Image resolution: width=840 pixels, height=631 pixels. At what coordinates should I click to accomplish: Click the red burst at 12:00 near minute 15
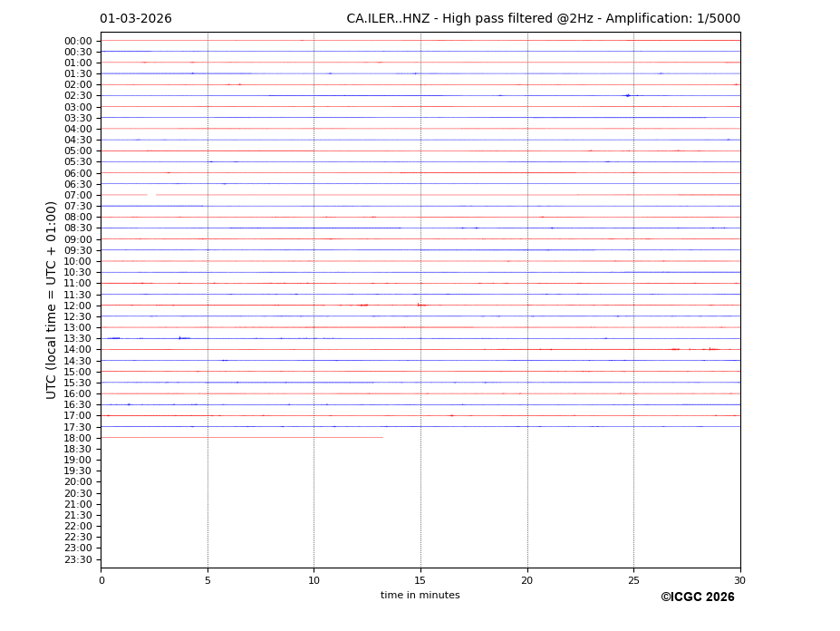pos(420,306)
